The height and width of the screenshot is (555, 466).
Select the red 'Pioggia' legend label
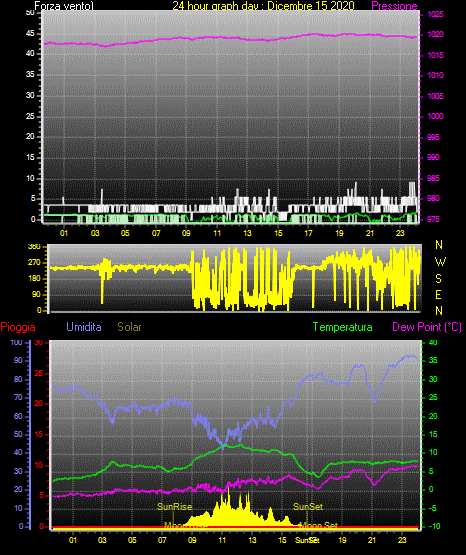[x=18, y=327]
